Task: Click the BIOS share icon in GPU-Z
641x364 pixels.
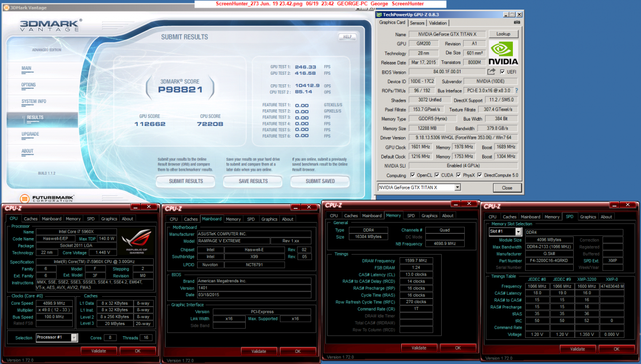Action: (x=491, y=71)
